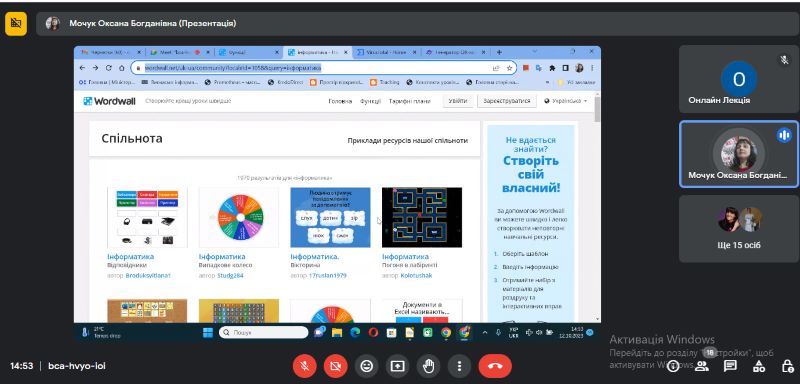This screenshot has width=800, height=384.
Task: Open the Випадкове колесо wheel thumbnail
Action: pyautogui.click(x=239, y=217)
